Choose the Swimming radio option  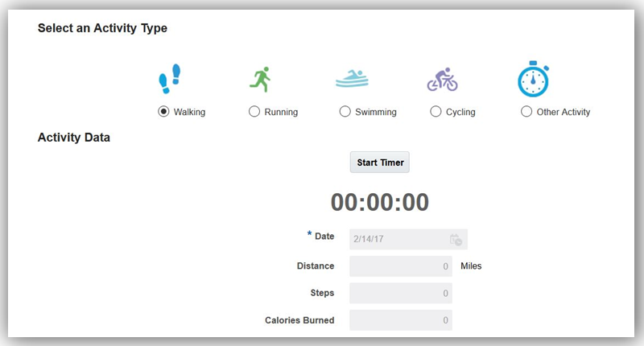tap(345, 112)
